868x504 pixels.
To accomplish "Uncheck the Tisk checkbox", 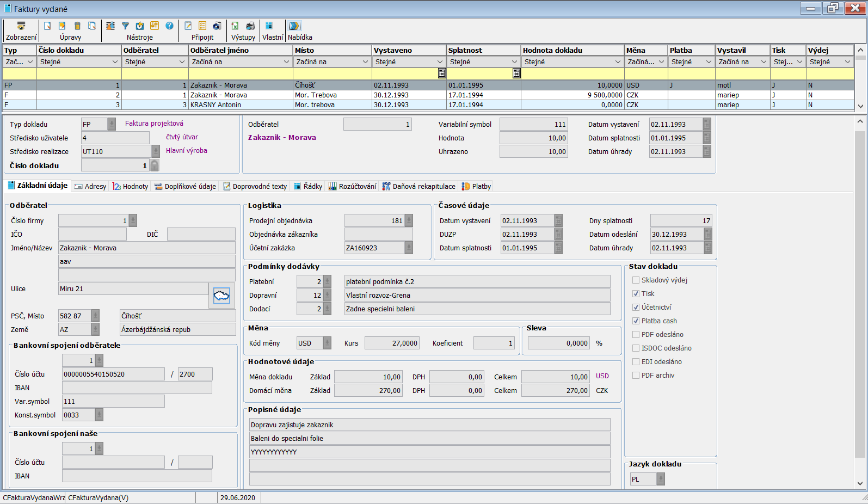I will [636, 294].
